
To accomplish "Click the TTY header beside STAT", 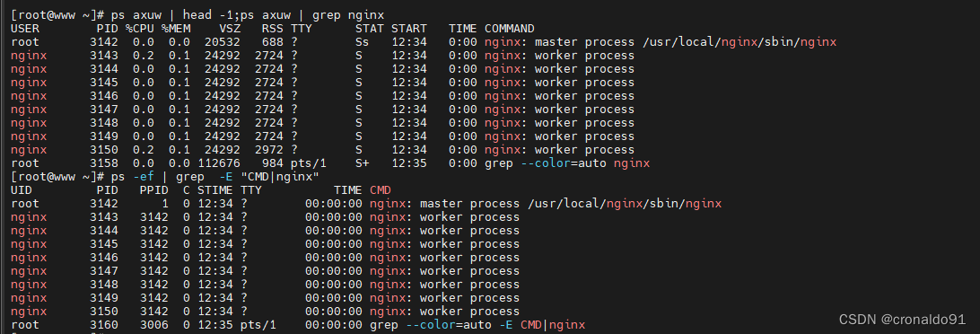I will (x=302, y=29).
